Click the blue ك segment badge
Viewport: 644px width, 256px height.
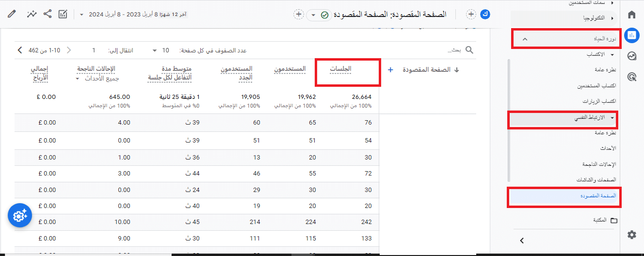tap(484, 15)
